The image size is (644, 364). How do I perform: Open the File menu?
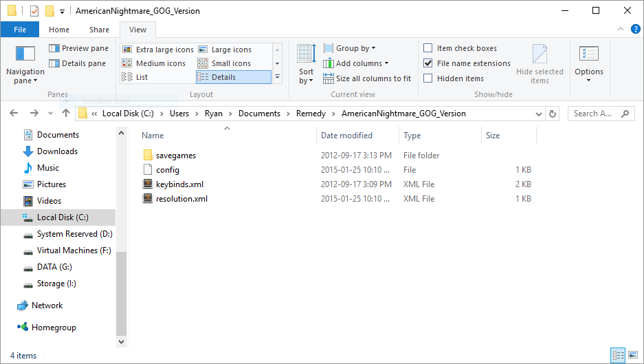coord(20,30)
